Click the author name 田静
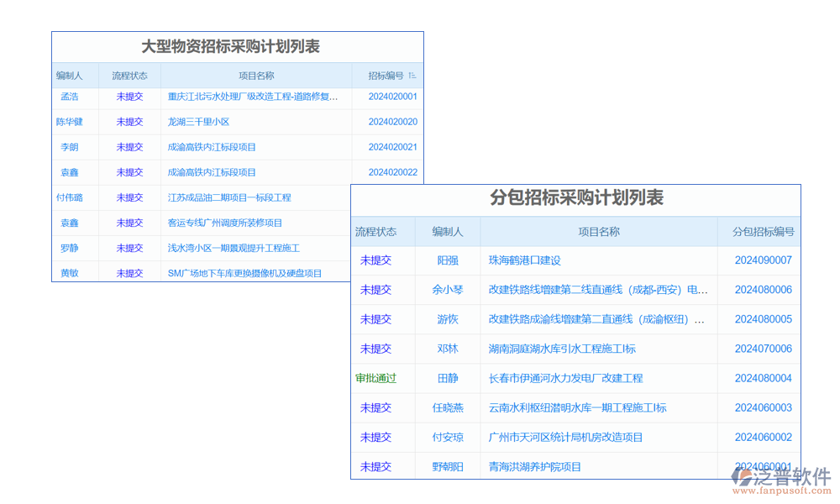840x504 pixels. [x=448, y=378]
